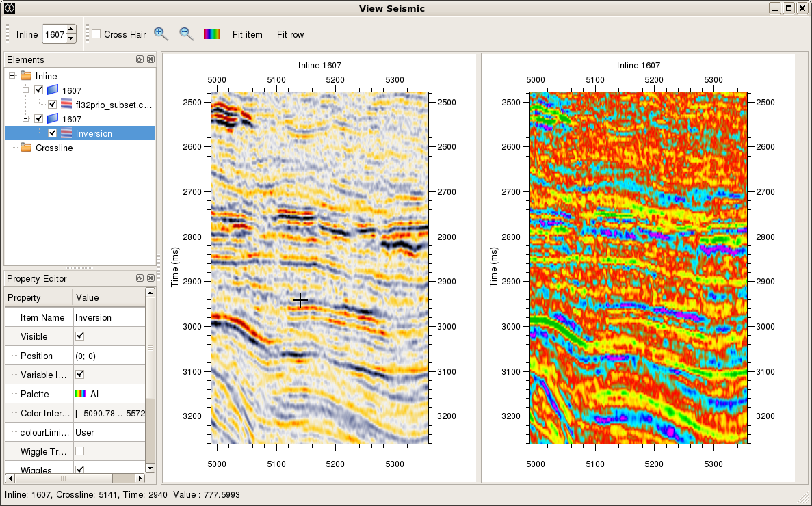Screen dimensions: 812x506
Task: Click the slice icon next to 1607
Action: 53,90
